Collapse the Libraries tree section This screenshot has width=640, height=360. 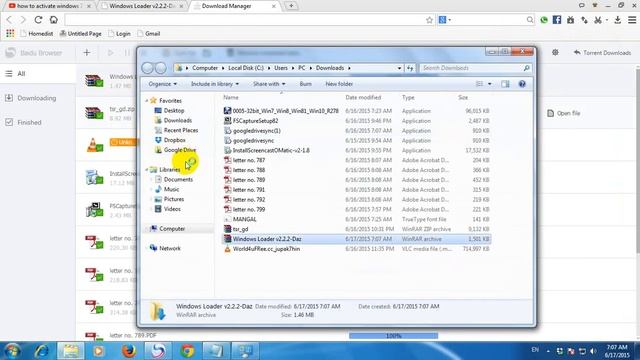(x=147, y=169)
